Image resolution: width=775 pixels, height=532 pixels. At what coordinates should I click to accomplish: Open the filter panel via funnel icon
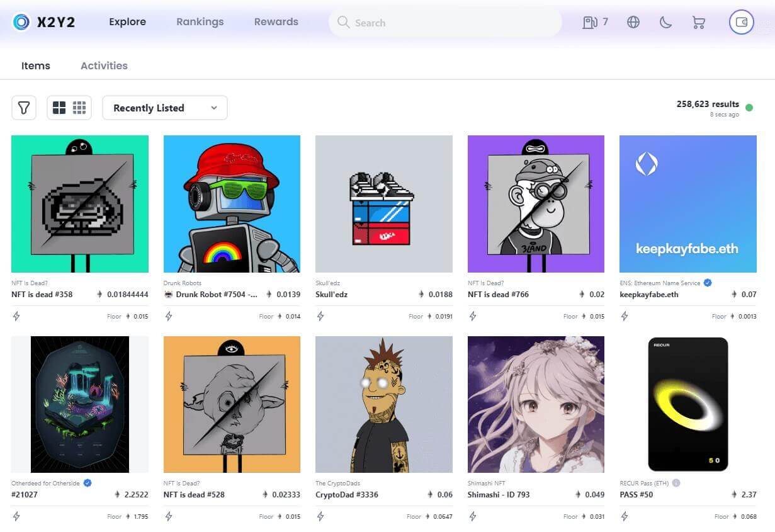pyautogui.click(x=24, y=108)
